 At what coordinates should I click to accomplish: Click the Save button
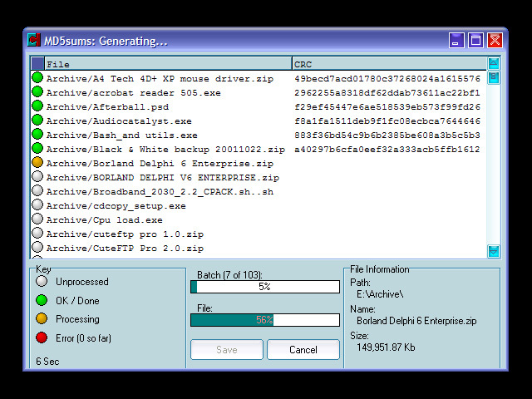click(x=227, y=350)
